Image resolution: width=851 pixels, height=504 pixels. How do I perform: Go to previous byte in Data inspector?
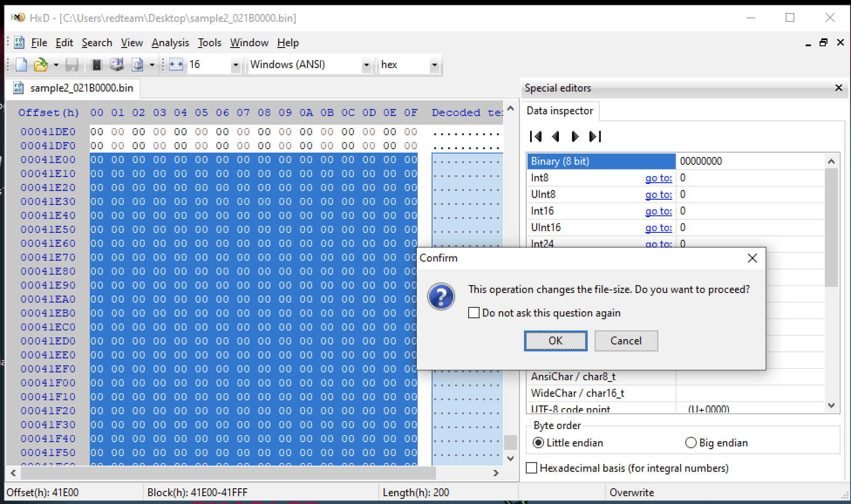click(x=555, y=136)
